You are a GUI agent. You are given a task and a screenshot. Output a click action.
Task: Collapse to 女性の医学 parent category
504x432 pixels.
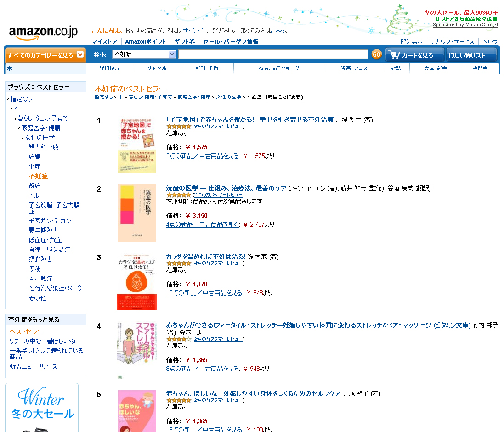(40, 137)
